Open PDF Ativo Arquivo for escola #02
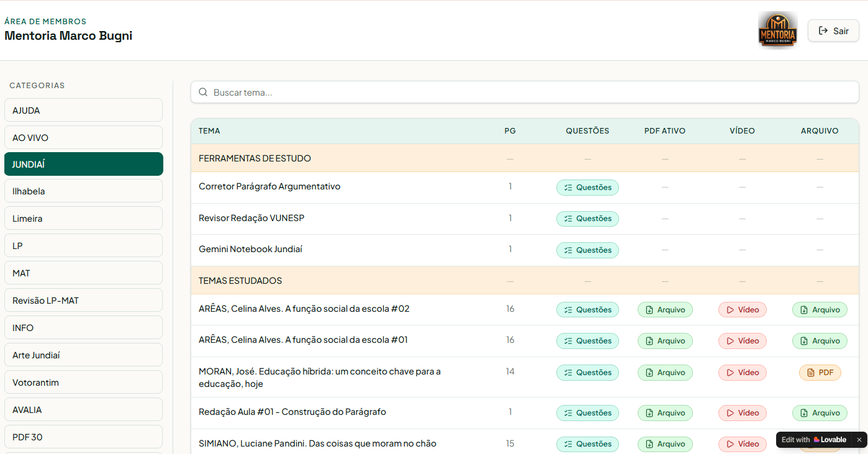 click(665, 310)
